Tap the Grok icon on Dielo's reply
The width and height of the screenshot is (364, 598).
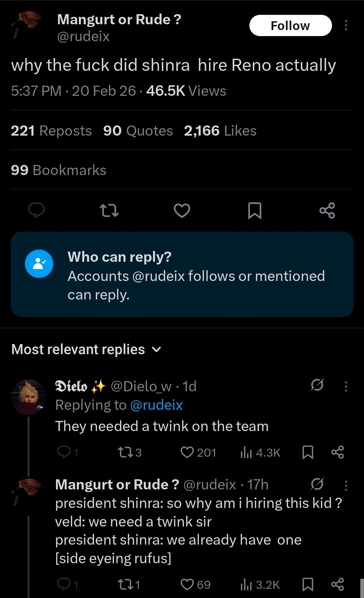coord(317,385)
